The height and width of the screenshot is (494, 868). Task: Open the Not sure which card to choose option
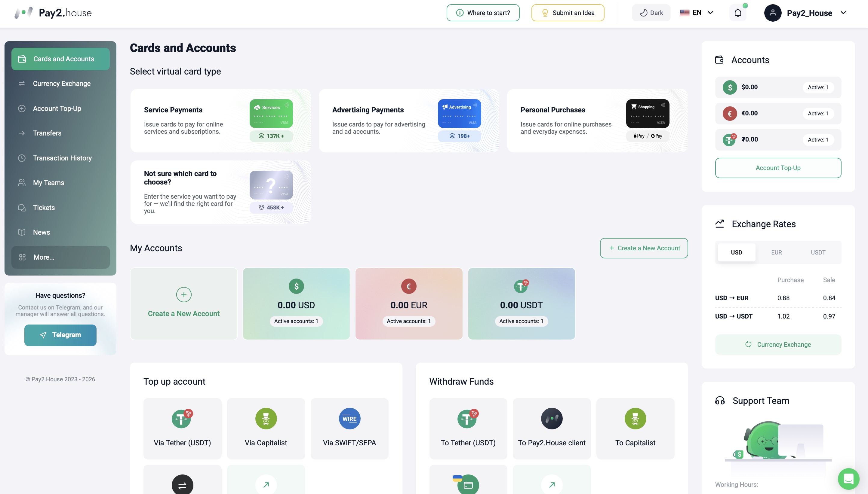coord(221,192)
